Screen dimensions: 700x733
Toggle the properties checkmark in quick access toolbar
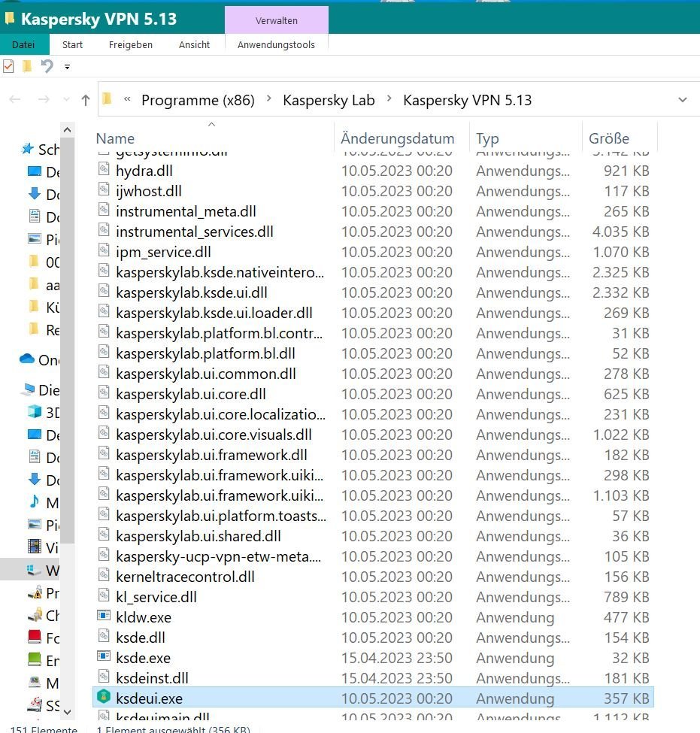tap(9, 66)
